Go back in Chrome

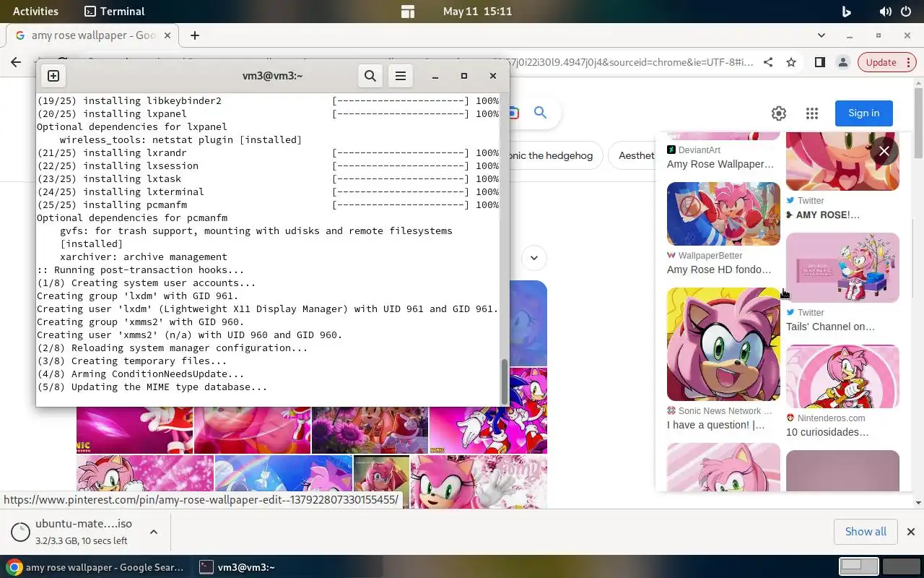(x=16, y=62)
